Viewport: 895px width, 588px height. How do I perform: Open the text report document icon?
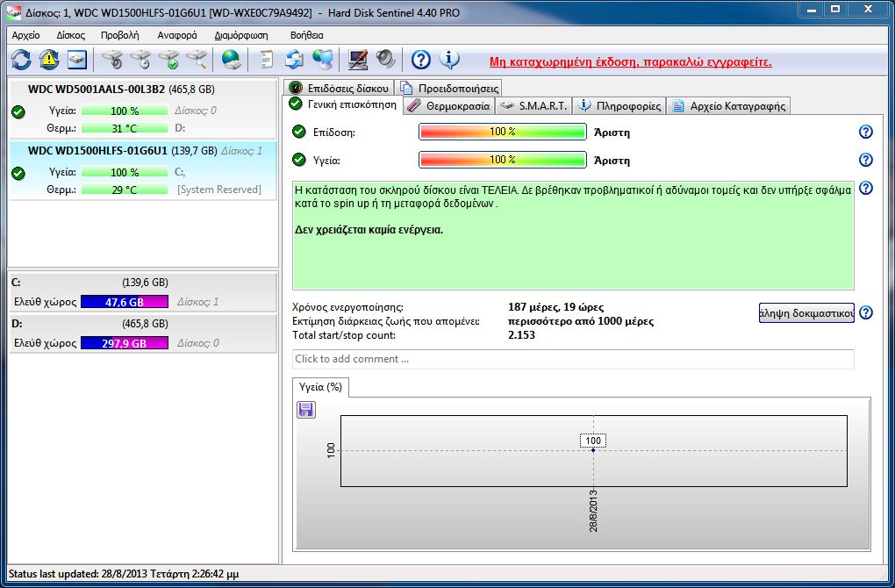coord(267,60)
